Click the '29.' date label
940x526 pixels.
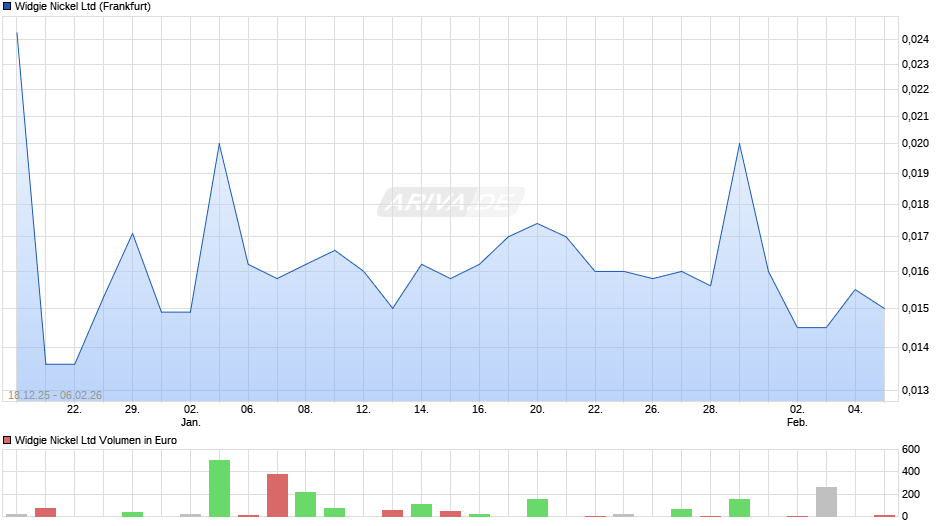pyautogui.click(x=132, y=410)
